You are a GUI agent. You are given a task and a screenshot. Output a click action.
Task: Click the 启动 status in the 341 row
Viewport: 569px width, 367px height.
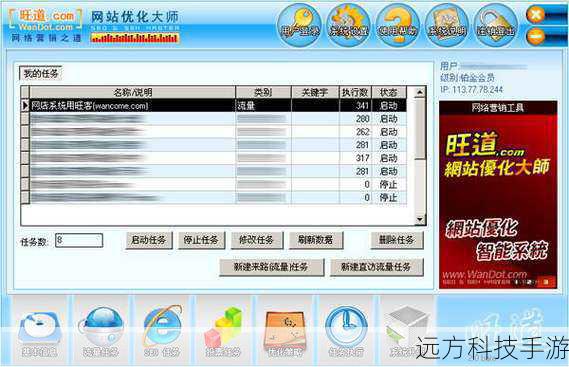point(389,106)
